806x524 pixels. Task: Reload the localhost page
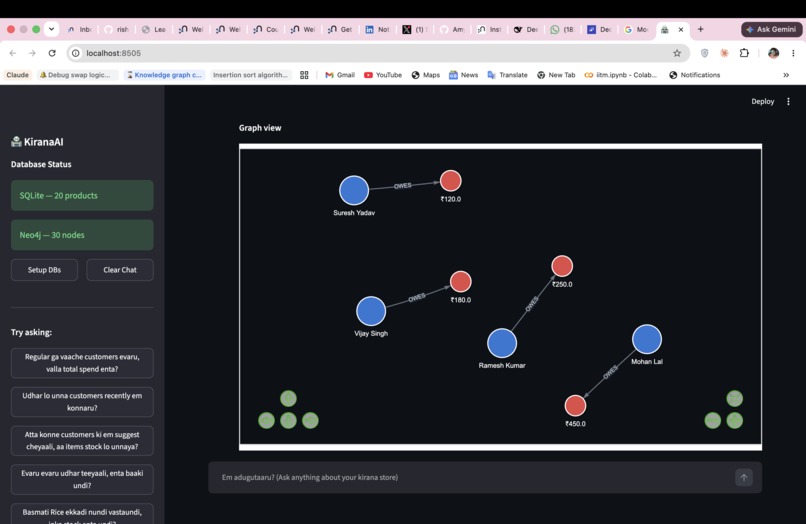(x=52, y=53)
